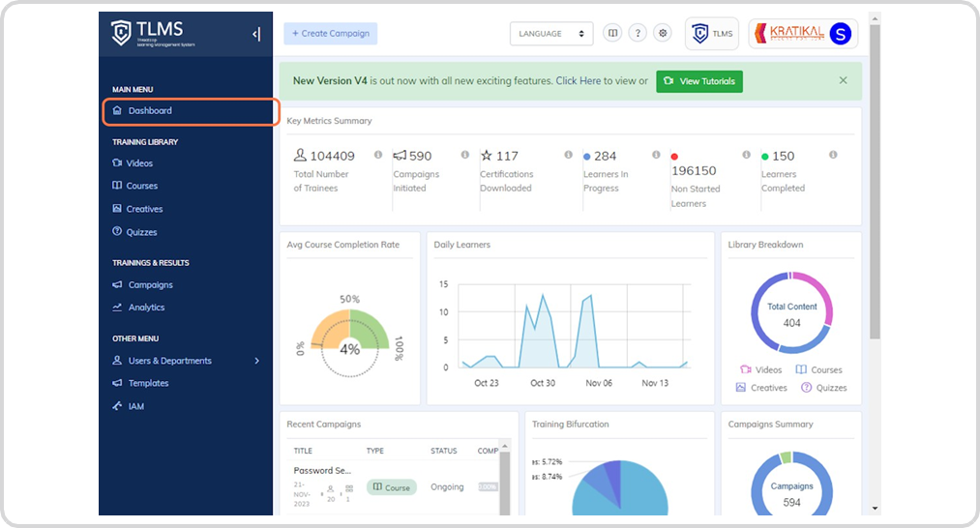Open the book guide icon in header
Image resolution: width=980 pixels, height=528 pixels.
[612, 33]
